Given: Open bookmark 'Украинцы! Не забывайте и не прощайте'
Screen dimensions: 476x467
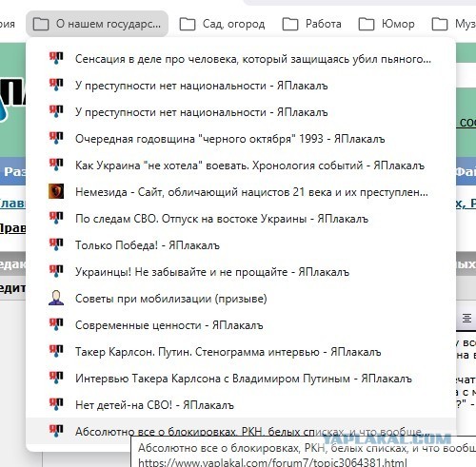Looking at the screenshot, I should point(241,272).
